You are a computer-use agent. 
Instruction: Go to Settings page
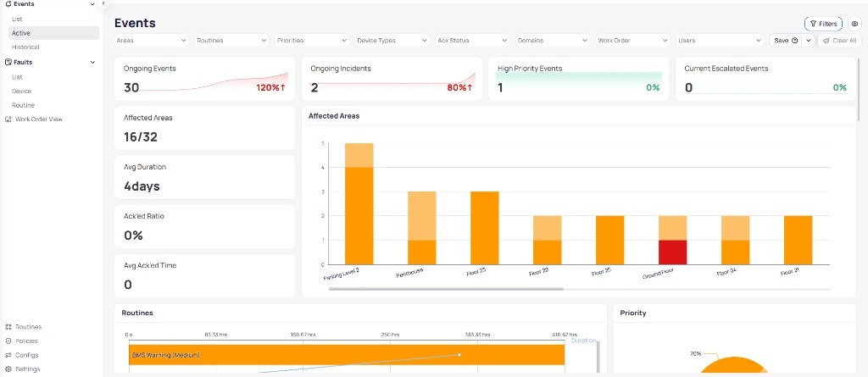pyautogui.click(x=28, y=369)
